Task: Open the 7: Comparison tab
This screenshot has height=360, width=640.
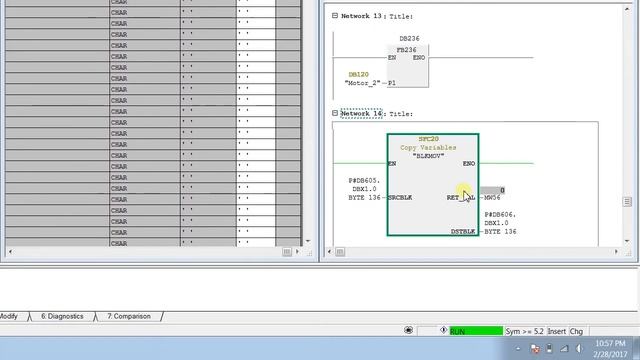Action: pyautogui.click(x=129, y=316)
